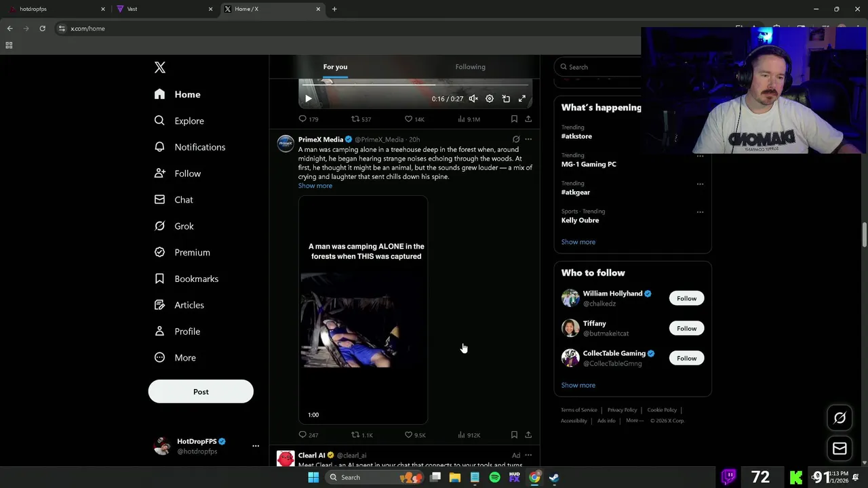Play the top video
The height and width of the screenshot is (488, 868).
pos(308,99)
